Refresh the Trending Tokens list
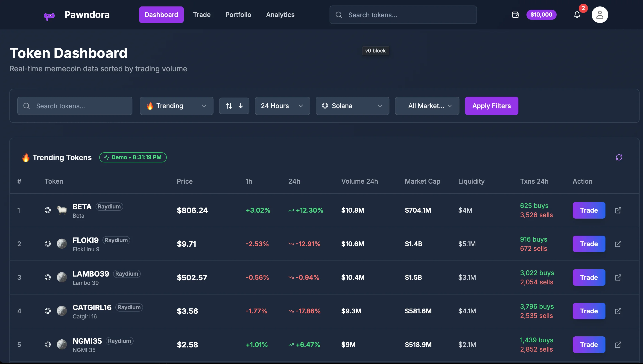This screenshot has width=643, height=364. click(x=619, y=157)
